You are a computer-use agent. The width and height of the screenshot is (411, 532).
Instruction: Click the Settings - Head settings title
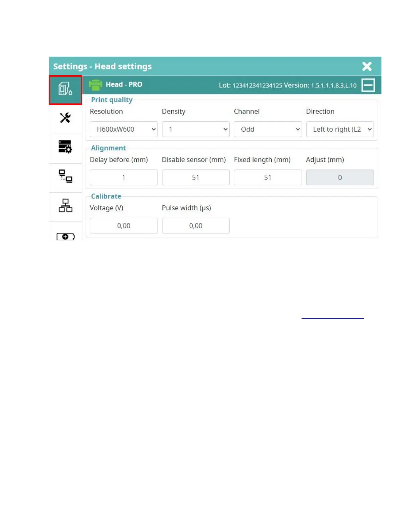tap(102, 66)
